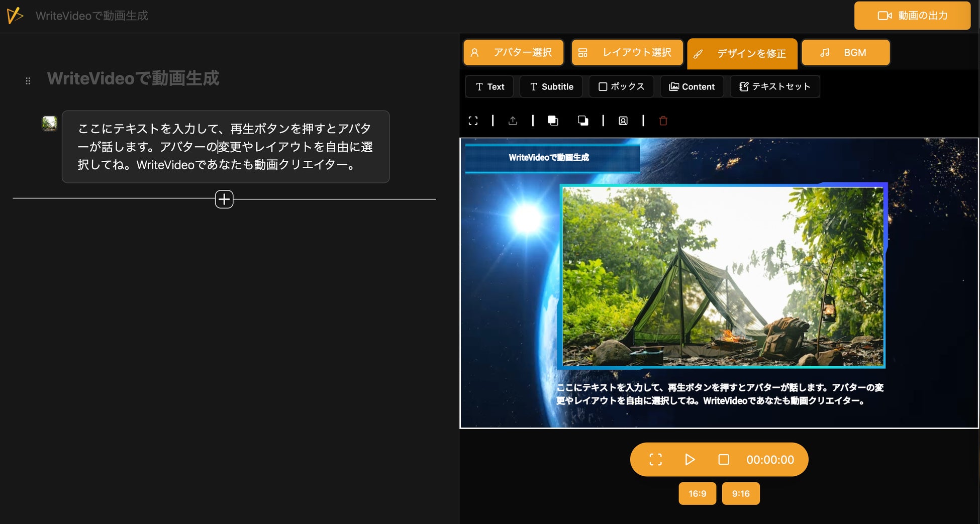Export the video with 動画の出力 button
980x524 pixels.
click(912, 16)
